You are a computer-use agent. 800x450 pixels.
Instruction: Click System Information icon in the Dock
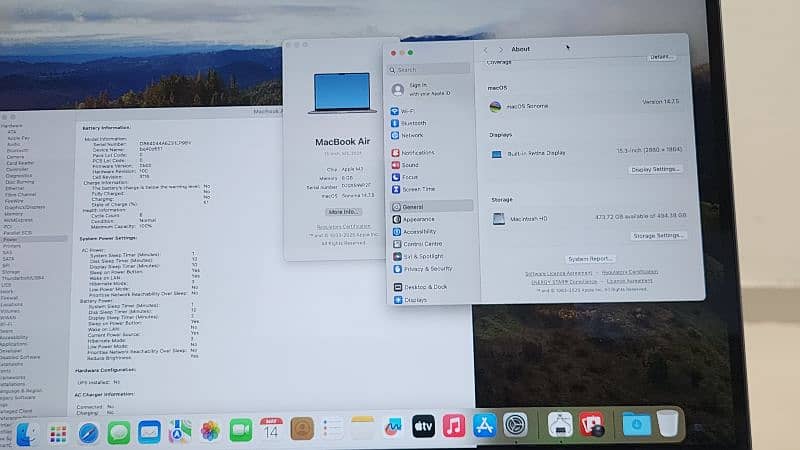[x=560, y=424]
